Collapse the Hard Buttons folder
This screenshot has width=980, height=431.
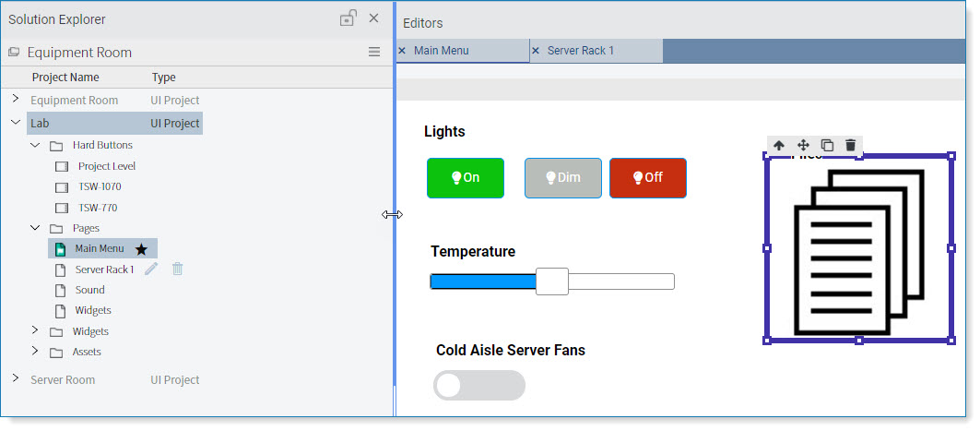tap(35, 145)
